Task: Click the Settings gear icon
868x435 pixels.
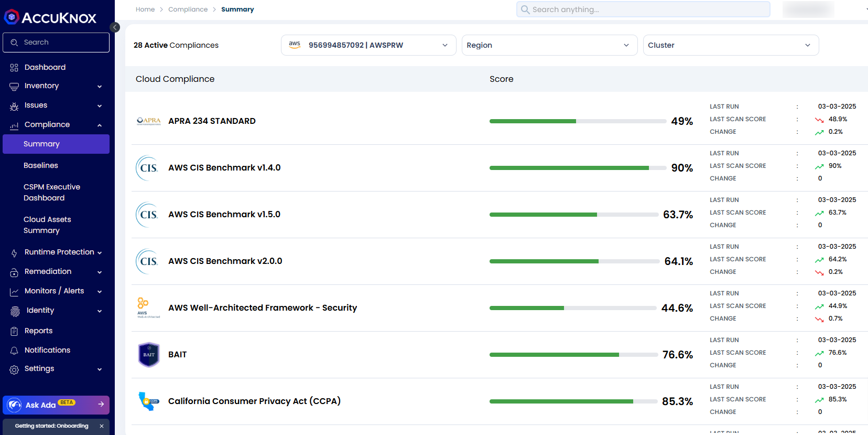Action: [14, 369]
